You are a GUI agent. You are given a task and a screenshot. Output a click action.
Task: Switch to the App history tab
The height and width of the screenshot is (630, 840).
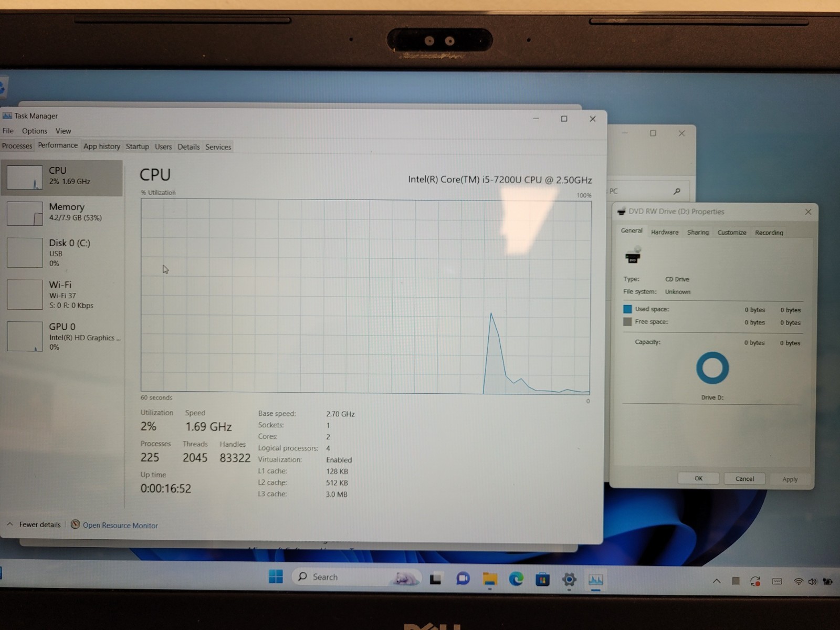(x=102, y=146)
